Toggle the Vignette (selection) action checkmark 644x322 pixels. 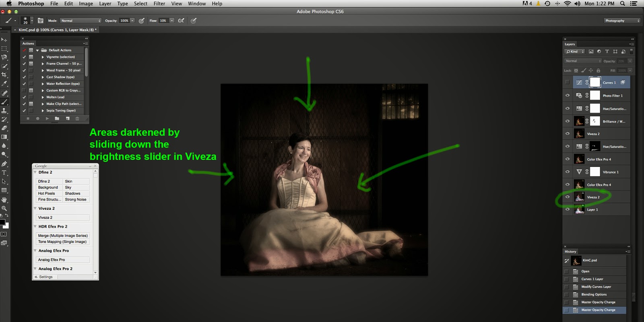click(x=24, y=57)
